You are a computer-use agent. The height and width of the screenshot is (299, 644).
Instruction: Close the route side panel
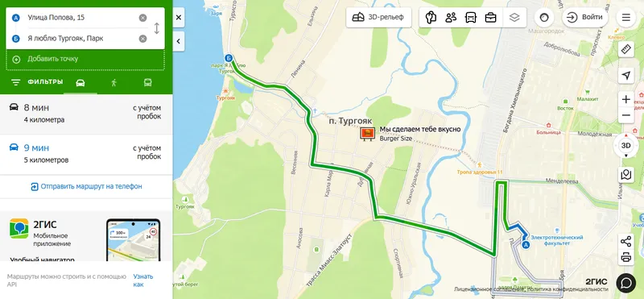(179, 18)
